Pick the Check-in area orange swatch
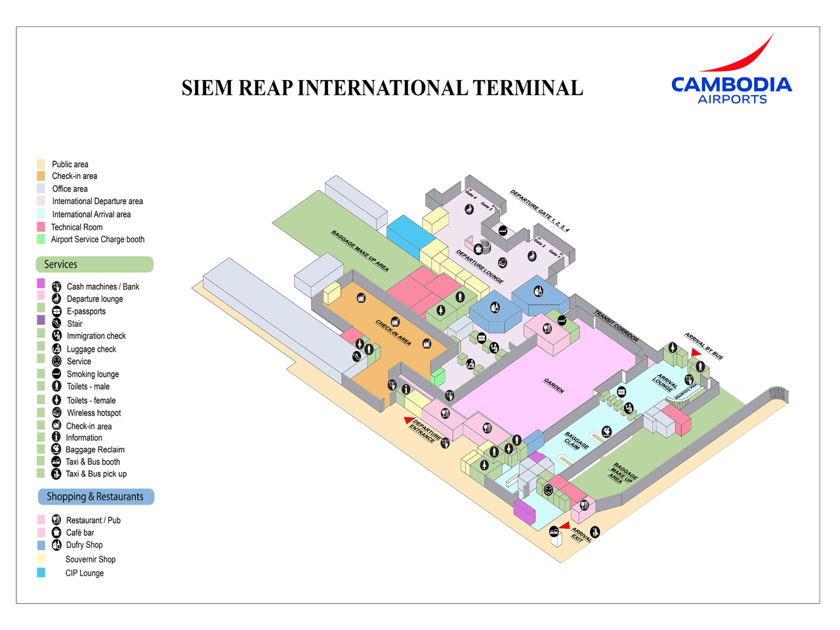The width and height of the screenshot is (840, 630). (x=41, y=176)
